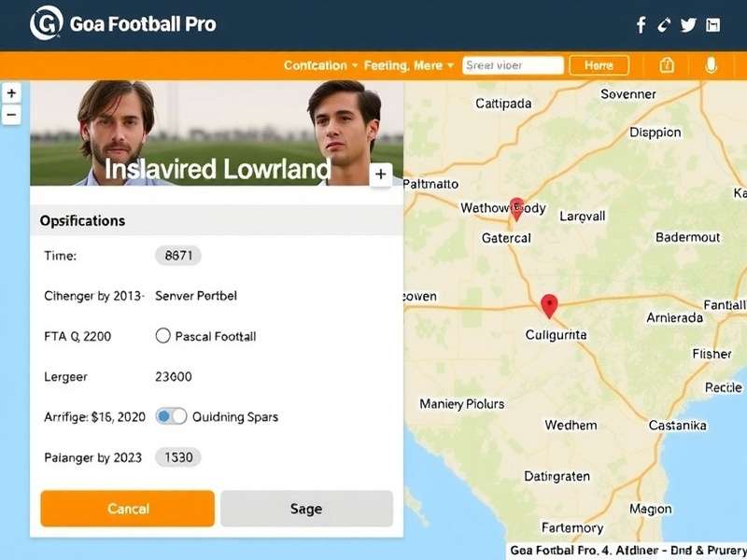Click the plus expander on the profile banner
747x560 pixels.
coord(380,175)
